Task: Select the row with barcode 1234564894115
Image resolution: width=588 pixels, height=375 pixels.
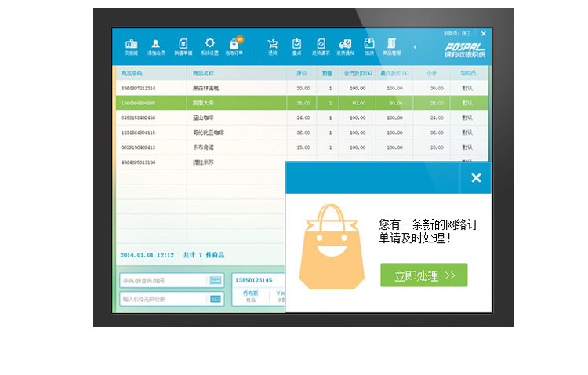Action: (x=302, y=133)
